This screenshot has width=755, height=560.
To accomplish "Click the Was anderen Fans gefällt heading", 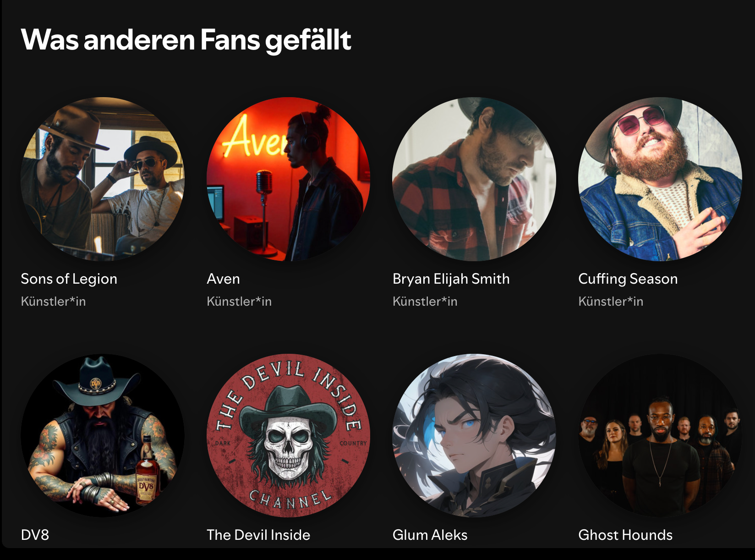I will (x=186, y=40).
